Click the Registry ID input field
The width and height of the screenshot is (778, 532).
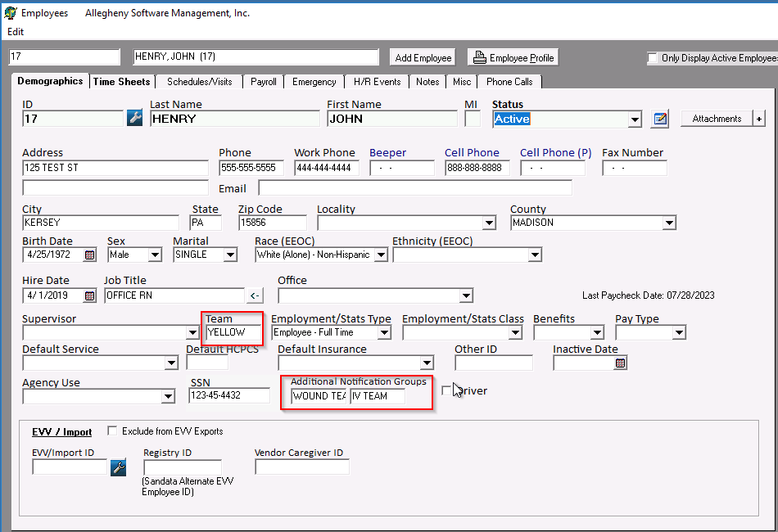183,467
